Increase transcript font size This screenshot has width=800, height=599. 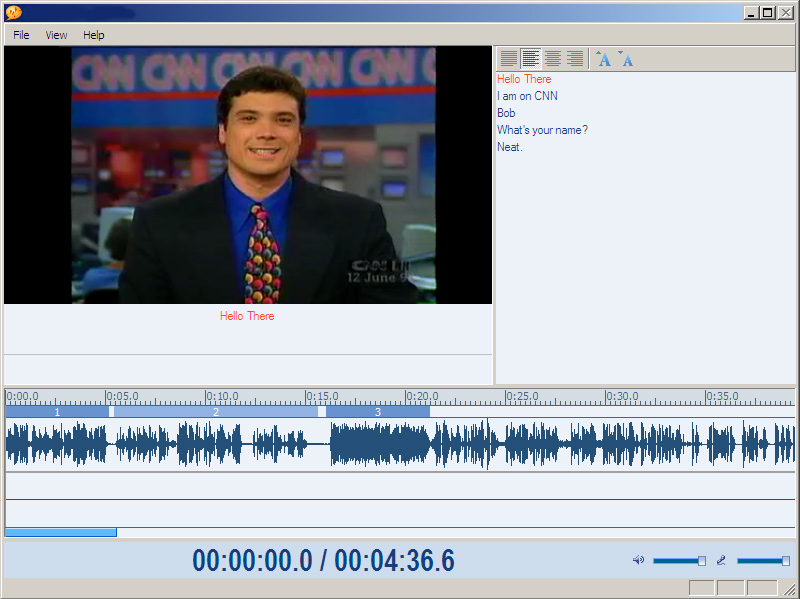604,59
